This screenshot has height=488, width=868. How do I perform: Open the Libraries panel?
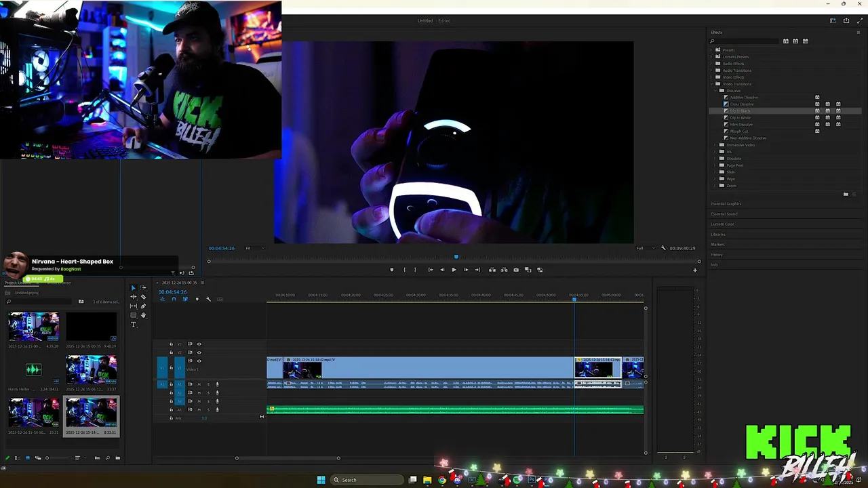718,235
